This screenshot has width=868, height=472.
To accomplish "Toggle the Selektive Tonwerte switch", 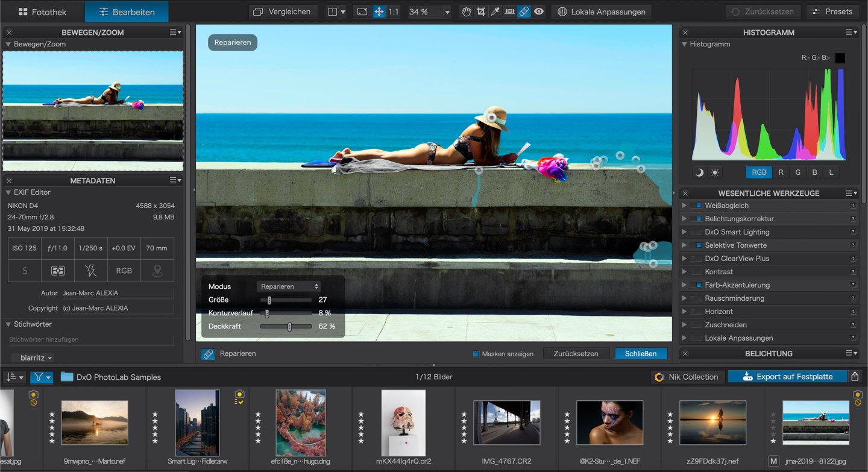I will 696,245.
